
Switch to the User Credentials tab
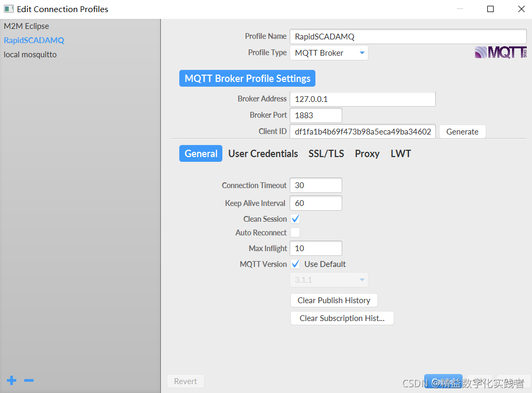click(263, 153)
